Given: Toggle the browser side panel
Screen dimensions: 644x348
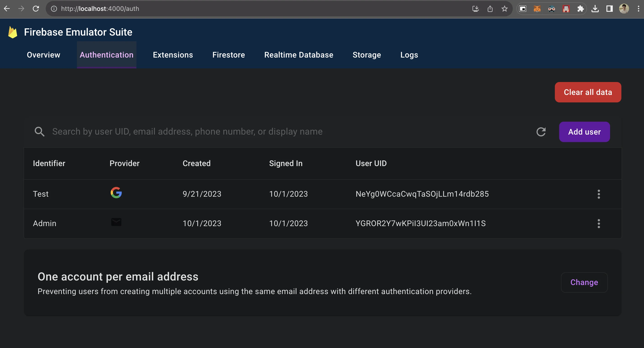Looking at the screenshot, I should 610,9.
